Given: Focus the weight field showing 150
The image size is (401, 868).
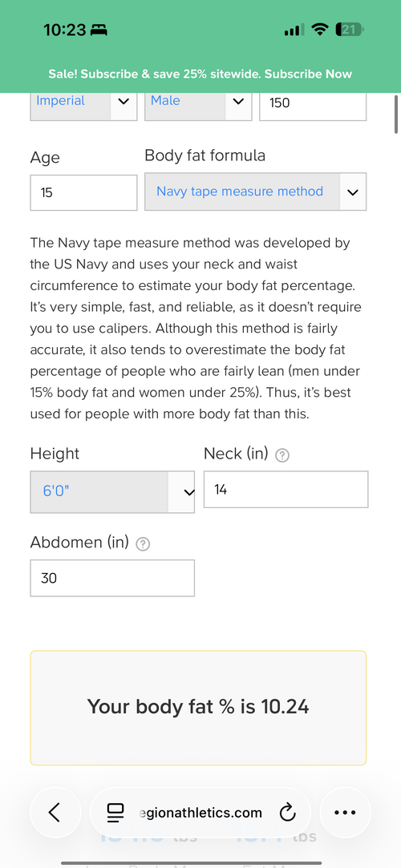Looking at the screenshot, I should 313,103.
